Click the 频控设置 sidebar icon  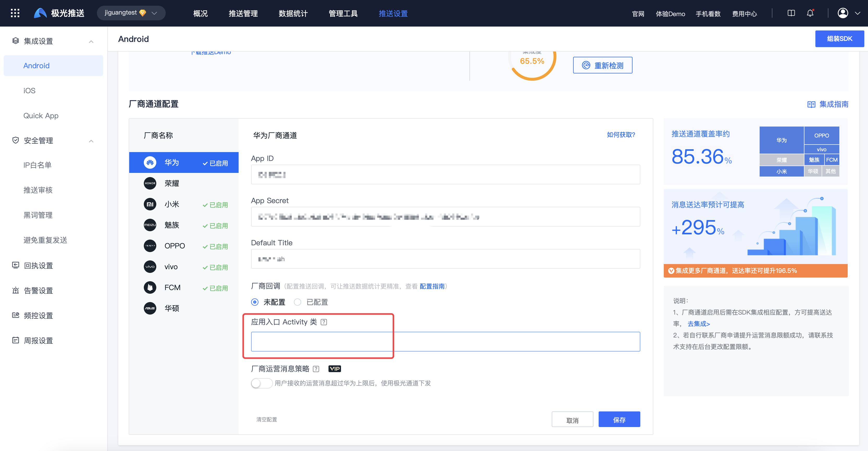tap(16, 315)
